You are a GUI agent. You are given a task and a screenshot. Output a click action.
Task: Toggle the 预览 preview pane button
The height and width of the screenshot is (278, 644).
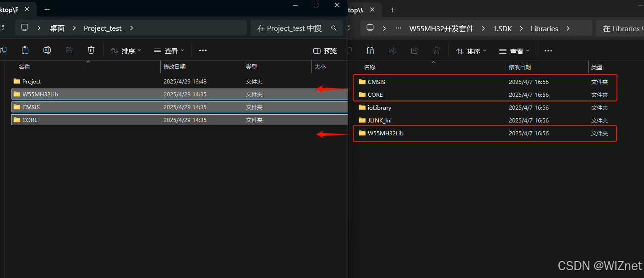(325, 51)
